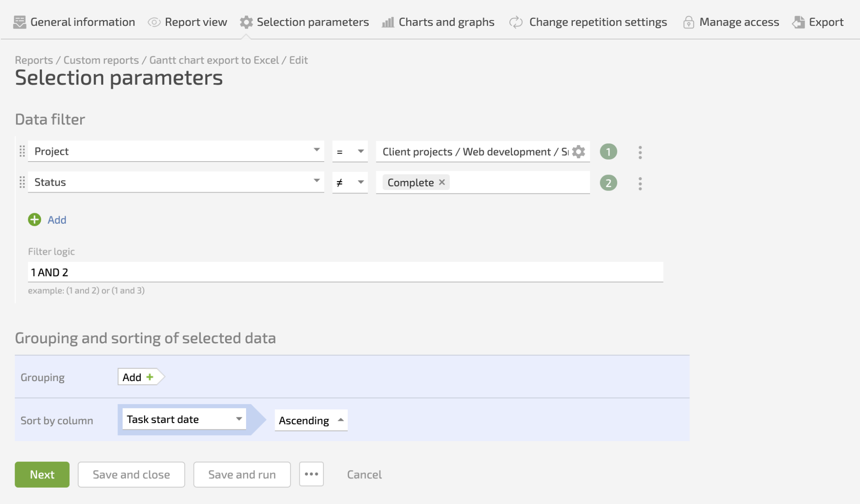This screenshot has width=860, height=504.
Task: Open the three-dot menu for filter condition 1
Action: 640,152
